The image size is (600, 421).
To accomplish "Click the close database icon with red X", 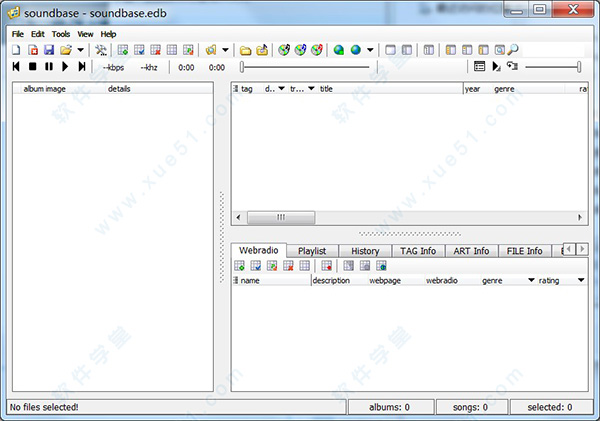I will coord(33,50).
